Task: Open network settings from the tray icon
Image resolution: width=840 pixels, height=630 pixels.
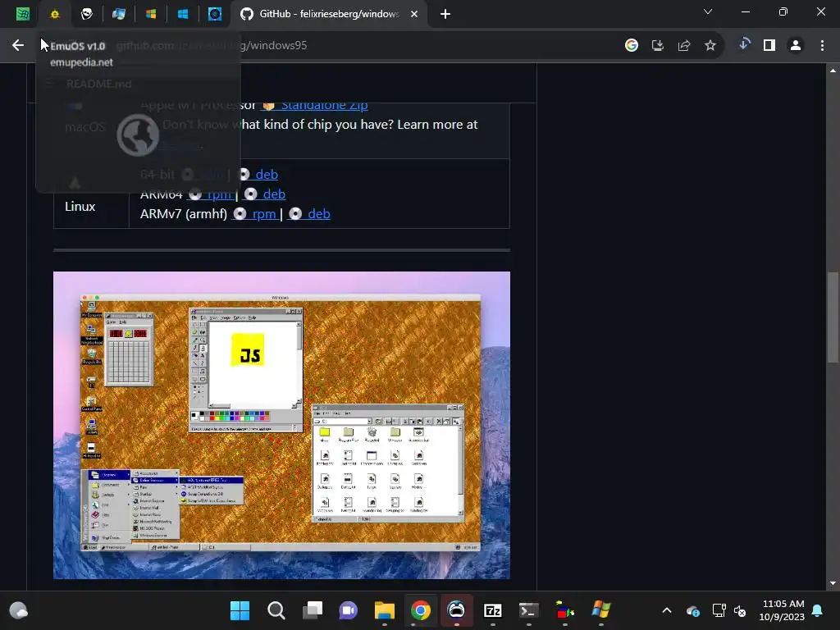Action: point(719,610)
